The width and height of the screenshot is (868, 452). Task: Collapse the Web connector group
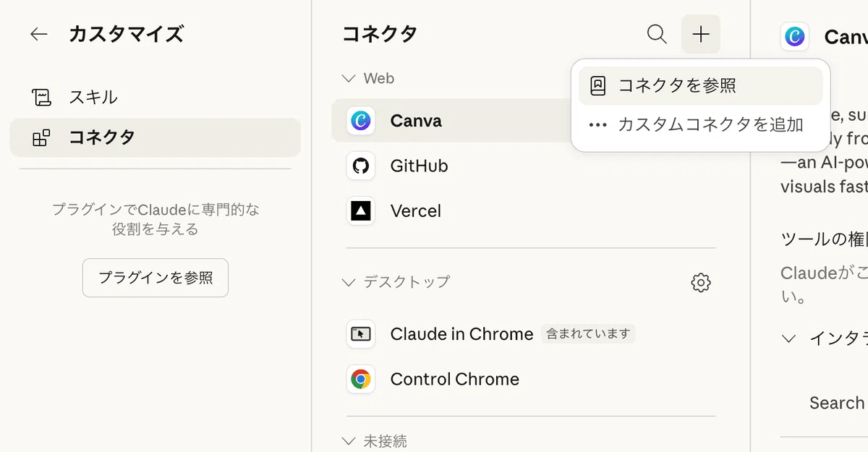pyautogui.click(x=349, y=78)
